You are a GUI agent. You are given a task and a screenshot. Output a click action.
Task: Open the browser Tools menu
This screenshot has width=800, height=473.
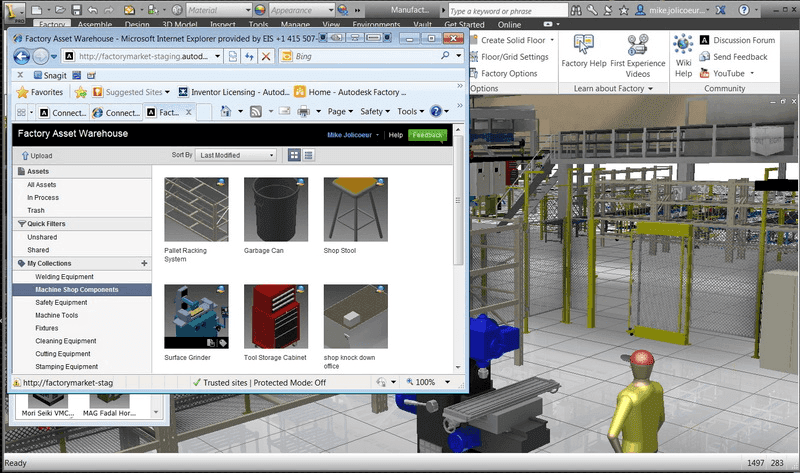click(x=410, y=111)
